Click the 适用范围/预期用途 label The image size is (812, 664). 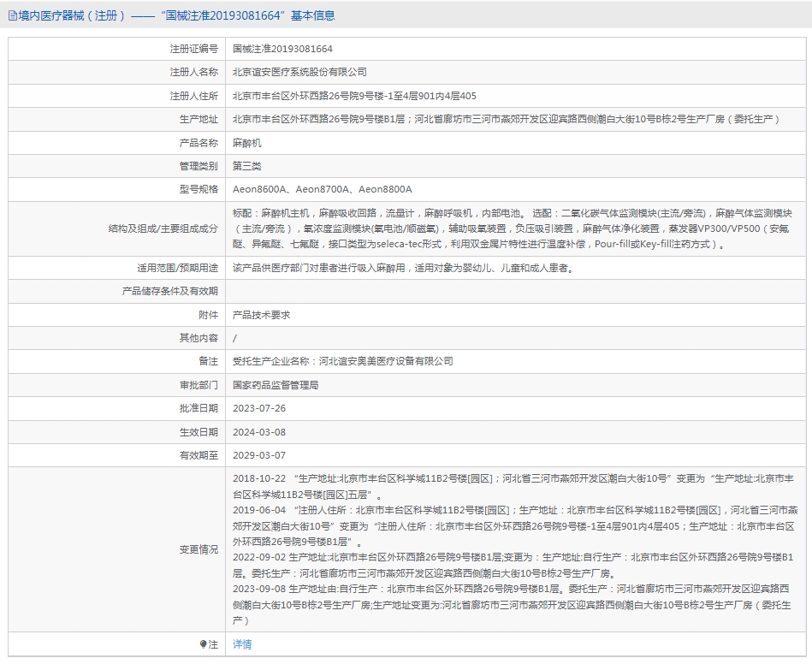[178, 268]
